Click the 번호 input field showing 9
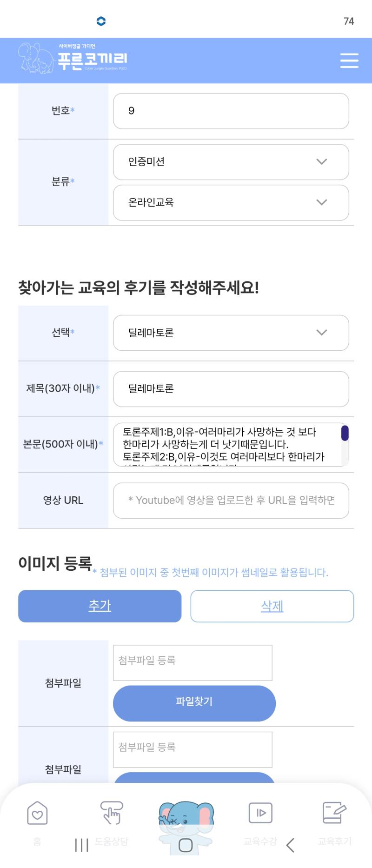The width and height of the screenshot is (372, 868). point(231,111)
